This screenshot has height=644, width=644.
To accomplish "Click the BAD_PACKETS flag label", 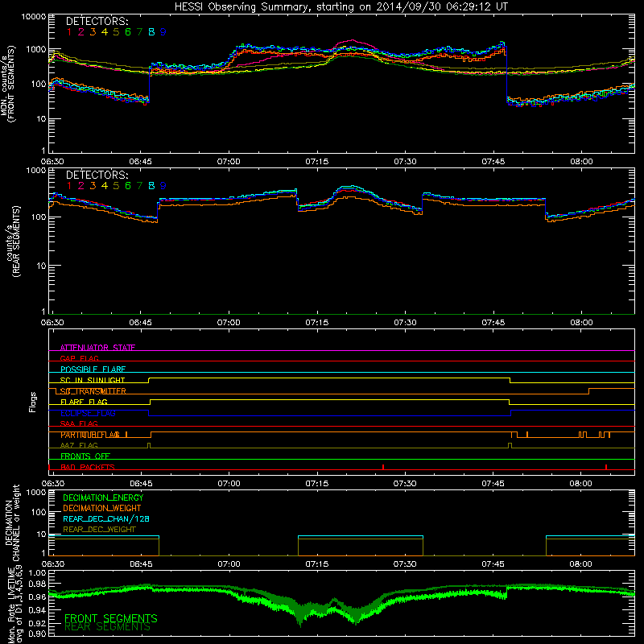I will click(x=88, y=467).
